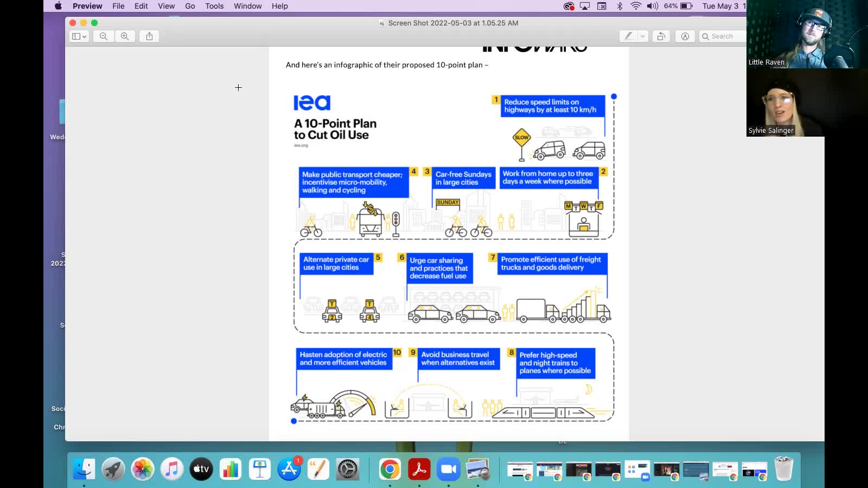Click 'Car-free Sundays in large cities' box

click(464, 178)
